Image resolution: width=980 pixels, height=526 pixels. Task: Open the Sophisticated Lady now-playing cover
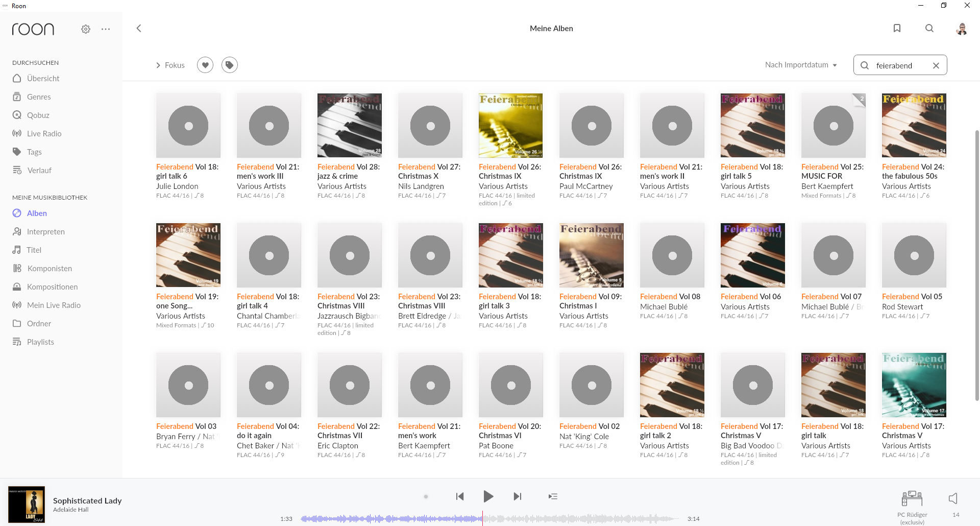click(x=27, y=504)
